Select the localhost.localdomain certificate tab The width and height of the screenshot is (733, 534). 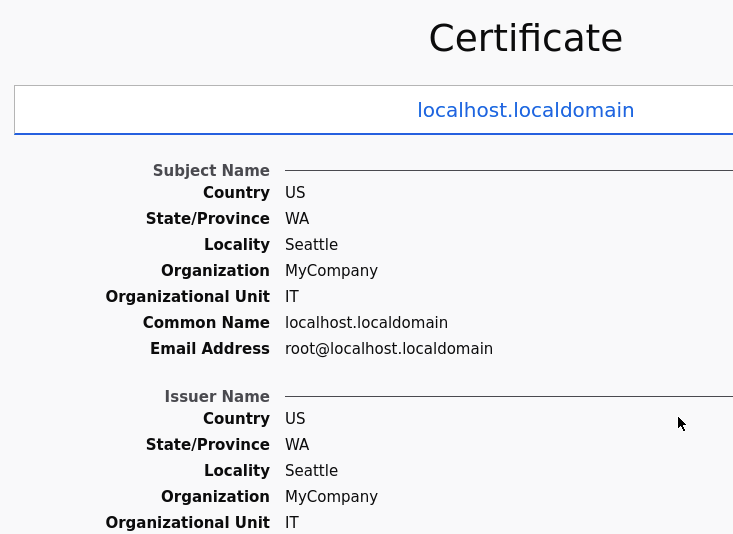coord(525,110)
